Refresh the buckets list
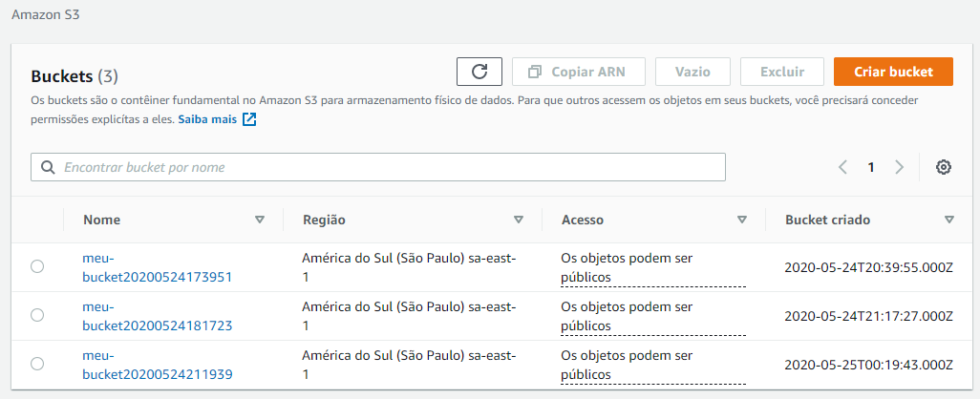Viewport: 980px width, 399px height. pos(479,72)
